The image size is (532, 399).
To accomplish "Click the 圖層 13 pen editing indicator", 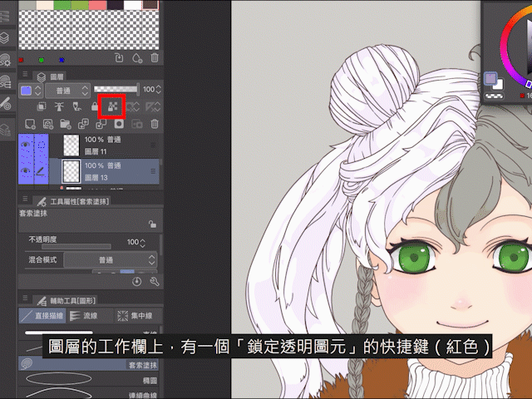I will click(x=41, y=171).
